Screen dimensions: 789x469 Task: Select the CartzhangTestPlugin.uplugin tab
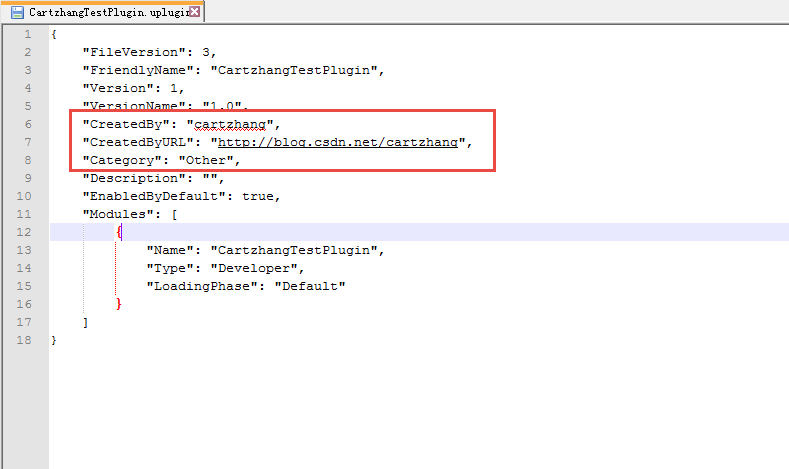(102, 12)
